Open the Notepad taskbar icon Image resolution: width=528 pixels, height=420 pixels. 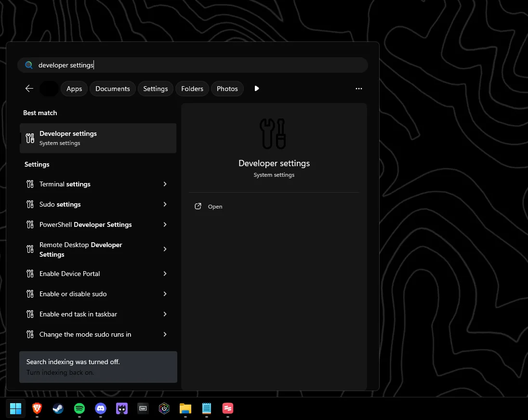[207, 408]
